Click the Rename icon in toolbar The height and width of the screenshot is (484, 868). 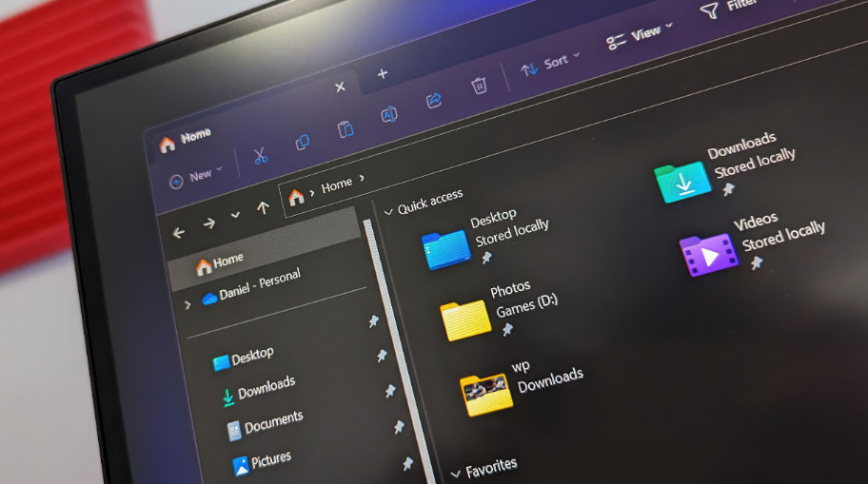389,114
